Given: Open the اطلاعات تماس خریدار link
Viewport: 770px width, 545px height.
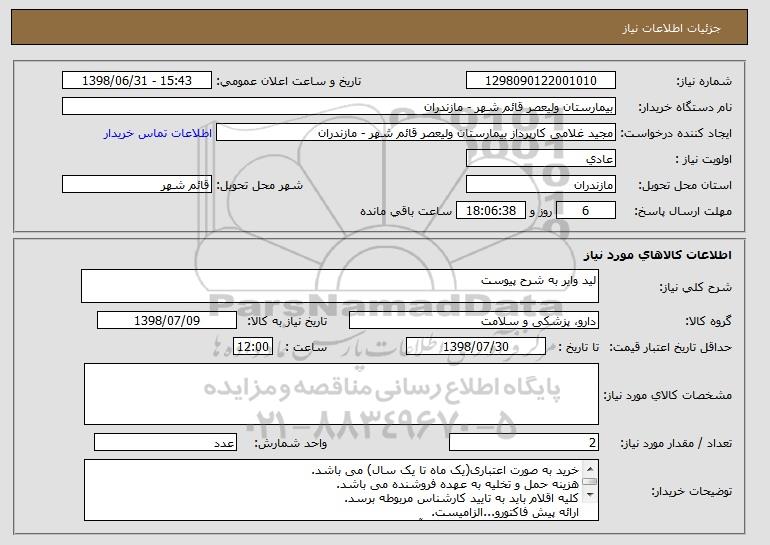Looking at the screenshot, I should (x=158, y=133).
